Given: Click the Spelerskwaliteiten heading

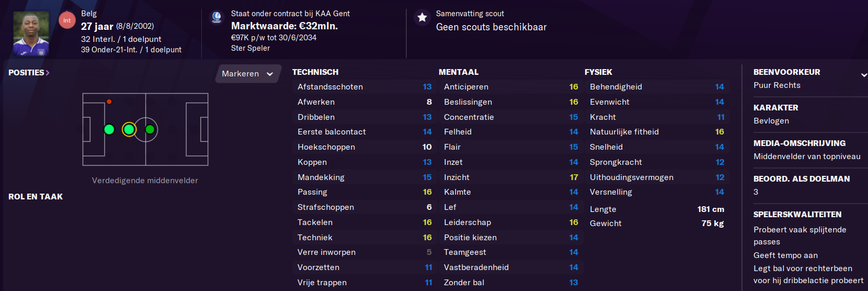Looking at the screenshot, I should tap(797, 215).
